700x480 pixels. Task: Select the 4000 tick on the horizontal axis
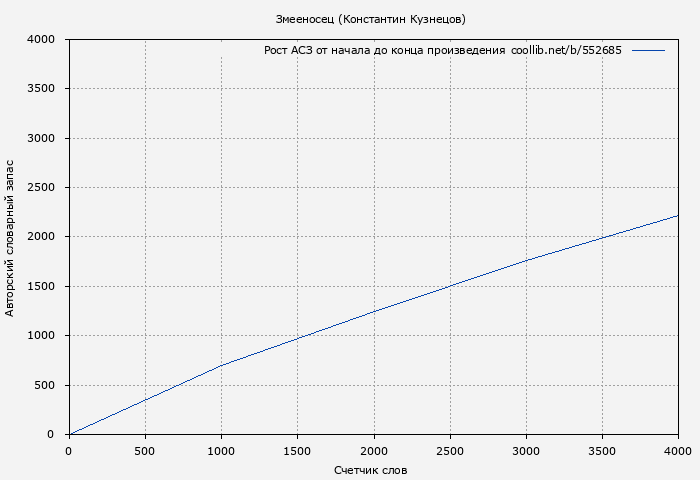pos(677,451)
